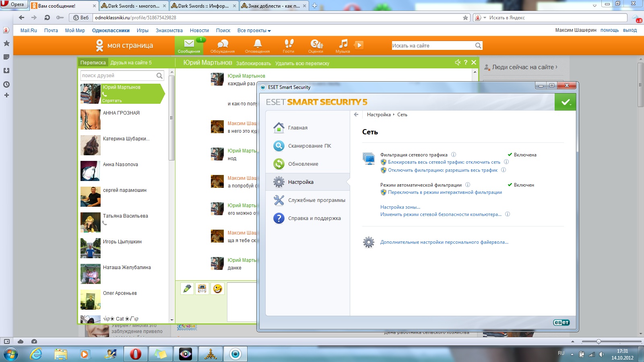Open Оценки icon in orange bar

316,46
